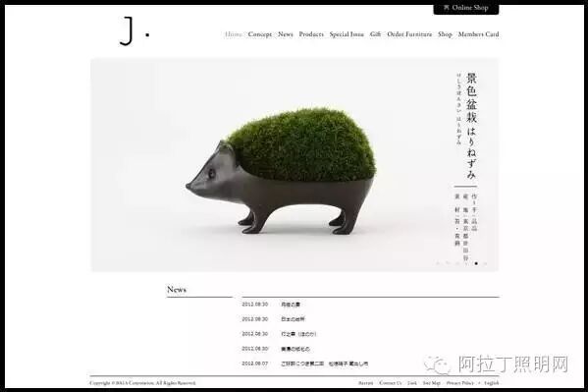The image size is (588, 392).
Task: Open the Online Shop button
Action: 466,8
